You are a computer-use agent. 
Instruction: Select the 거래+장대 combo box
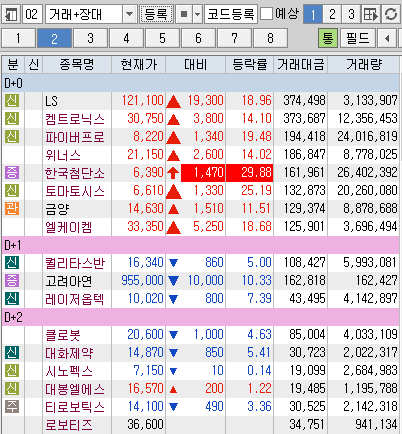91,14
